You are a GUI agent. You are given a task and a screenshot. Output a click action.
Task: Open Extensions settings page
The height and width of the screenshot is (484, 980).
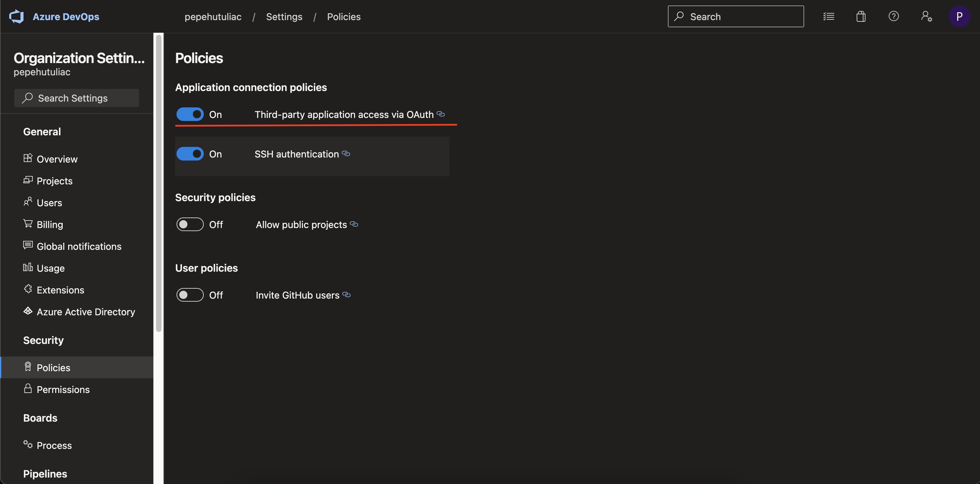point(76,290)
